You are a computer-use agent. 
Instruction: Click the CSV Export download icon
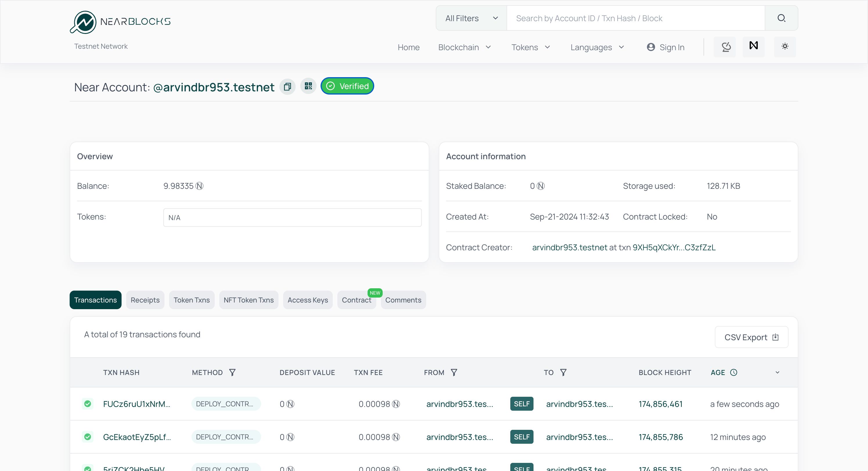click(775, 337)
